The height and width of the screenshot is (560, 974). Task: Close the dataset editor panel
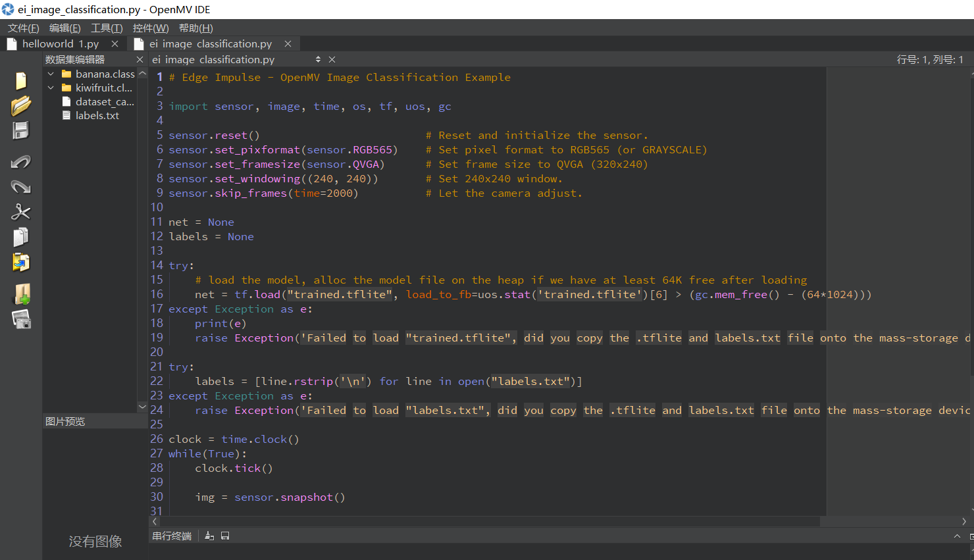pyautogui.click(x=140, y=59)
